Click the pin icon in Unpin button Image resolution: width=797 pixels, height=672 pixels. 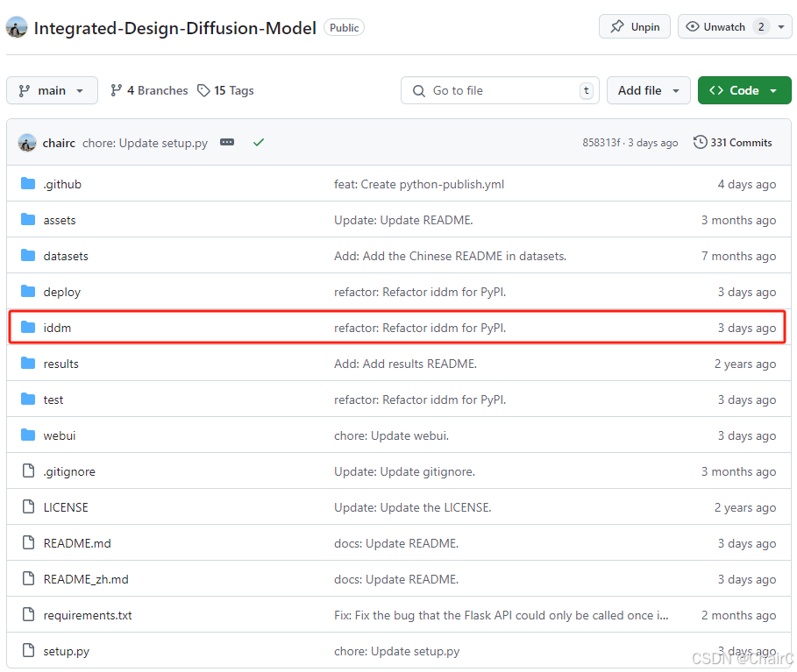coord(616,26)
